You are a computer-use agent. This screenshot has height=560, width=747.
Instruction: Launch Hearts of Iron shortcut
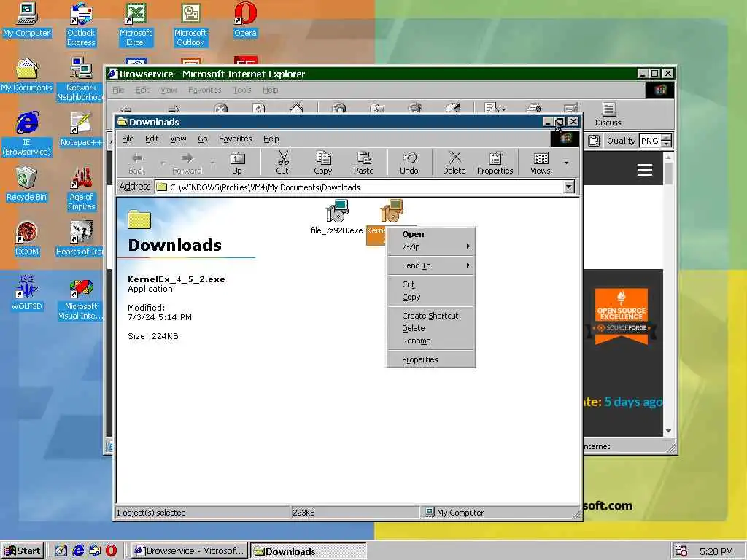pyautogui.click(x=80, y=238)
